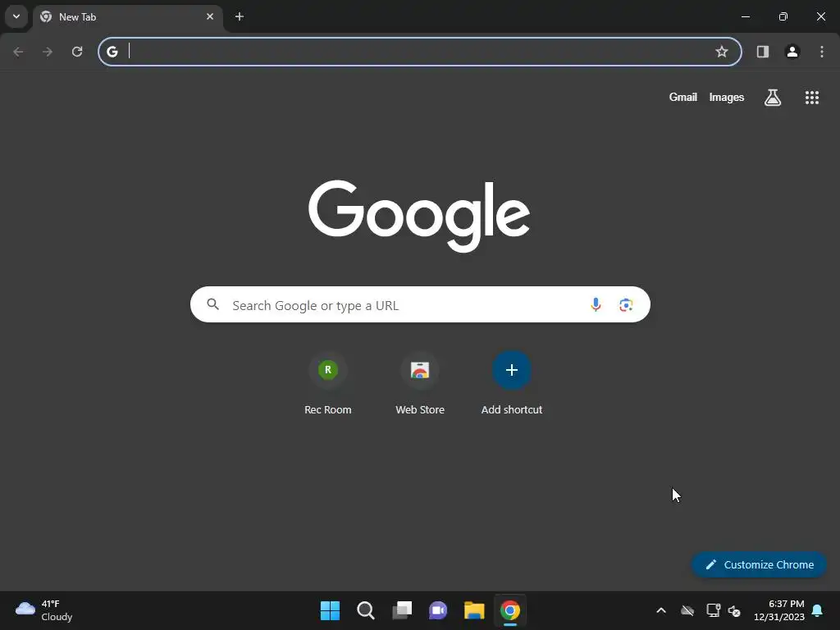
Task: Open the Images link
Action: coord(727,97)
